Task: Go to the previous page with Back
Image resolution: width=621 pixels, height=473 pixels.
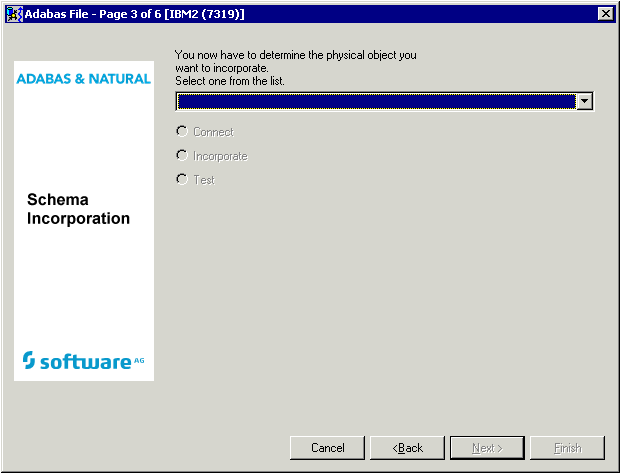Action: pyautogui.click(x=407, y=448)
